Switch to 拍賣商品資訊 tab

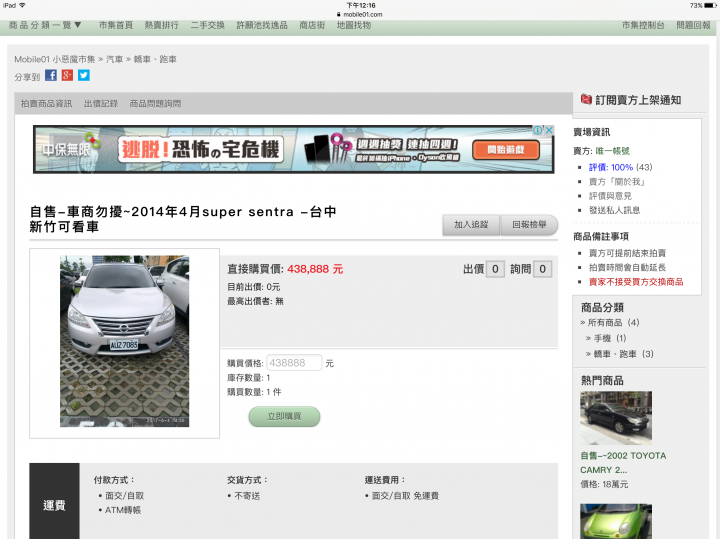(46, 104)
